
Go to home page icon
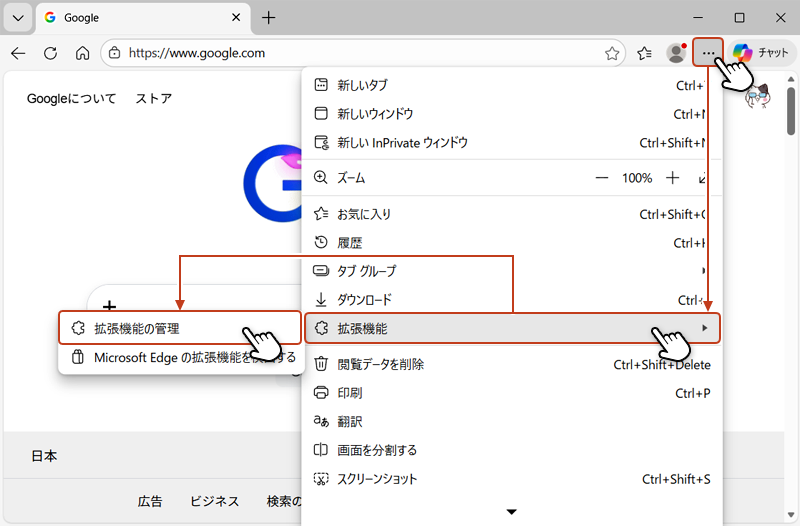pyautogui.click(x=83, y=53)
